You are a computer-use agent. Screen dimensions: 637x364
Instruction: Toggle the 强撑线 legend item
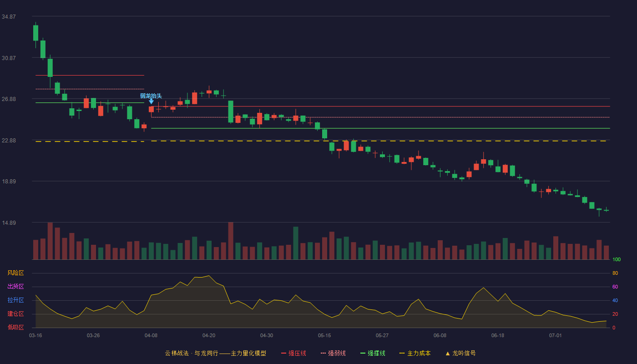click(x=373, y=353)
